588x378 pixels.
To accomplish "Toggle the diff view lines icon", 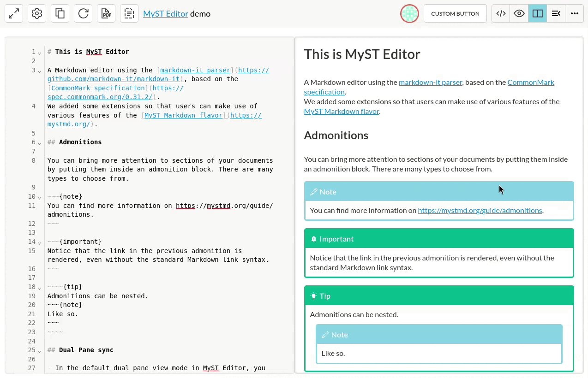I will pyautogui.click(x=556, y=13).
